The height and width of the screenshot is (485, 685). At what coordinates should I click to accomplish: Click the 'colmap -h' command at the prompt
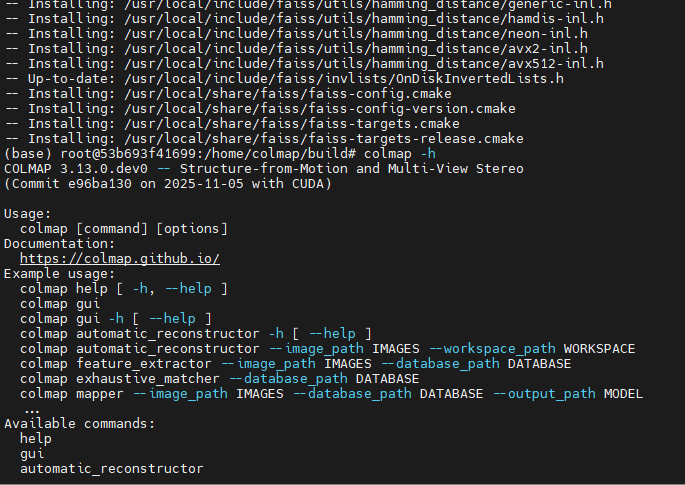(400, 154)
